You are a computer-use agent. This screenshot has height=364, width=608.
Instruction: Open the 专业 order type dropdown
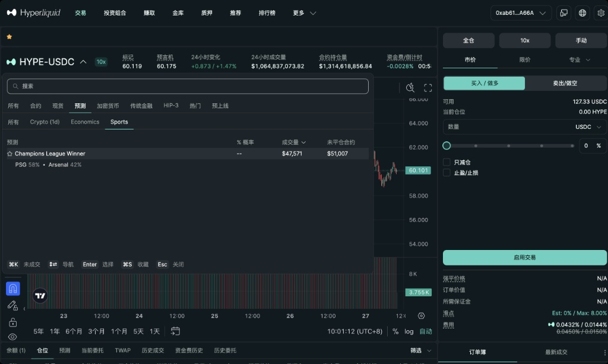(579, 60)
